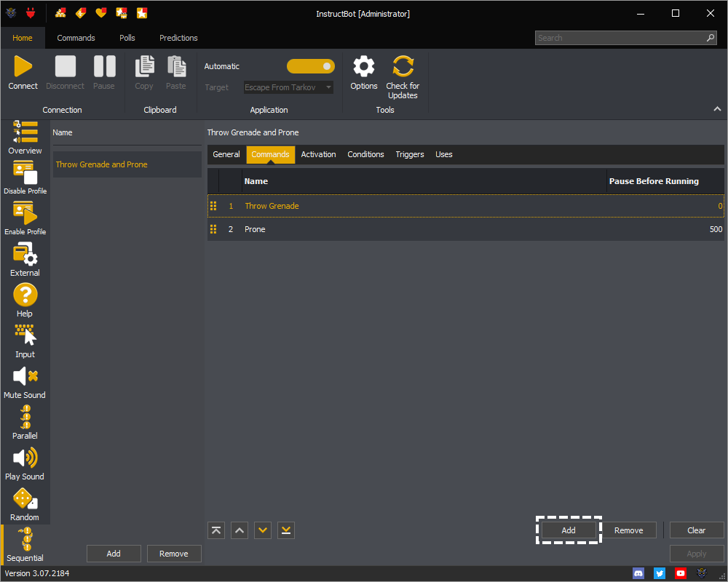Click the red plug connection icon
Screen dimensions: 728x582
tap(31, 13)
